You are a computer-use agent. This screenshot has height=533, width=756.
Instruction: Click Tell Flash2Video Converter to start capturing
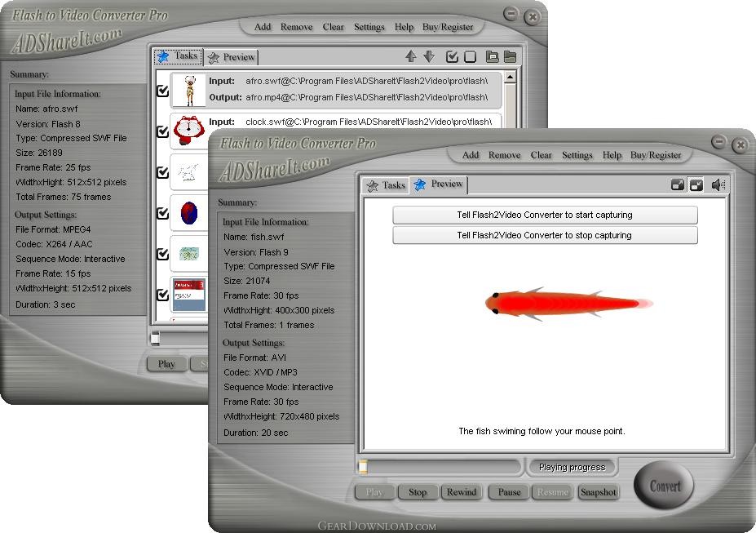[x=545, y=215]
